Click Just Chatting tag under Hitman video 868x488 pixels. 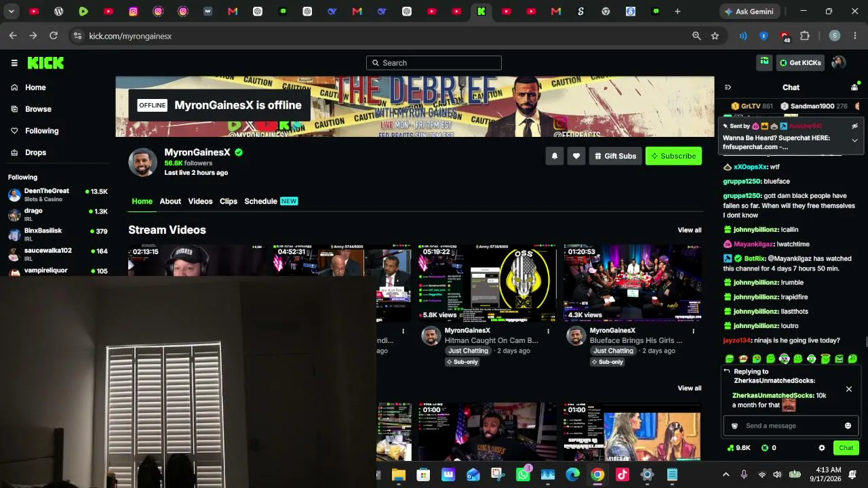coord(468,351)
